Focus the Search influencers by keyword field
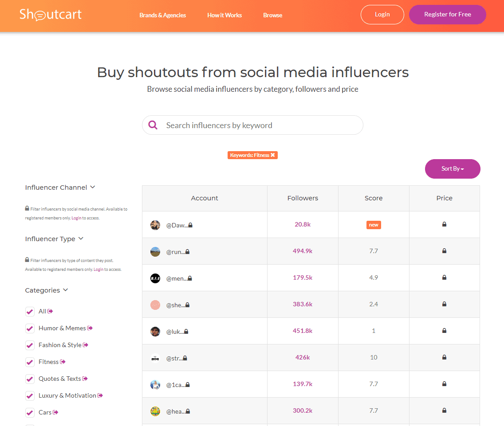504x426 pixels. click(252, 125)
